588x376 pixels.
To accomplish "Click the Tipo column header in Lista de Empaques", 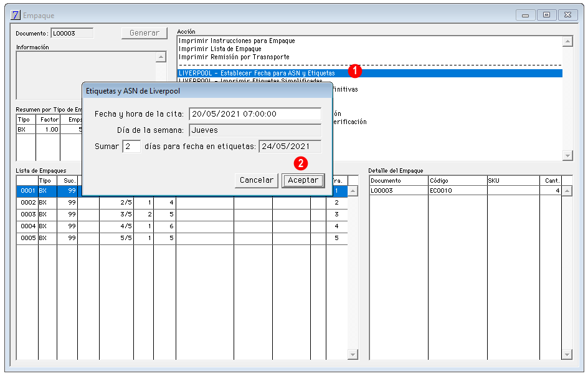I will tap(47, 180).
